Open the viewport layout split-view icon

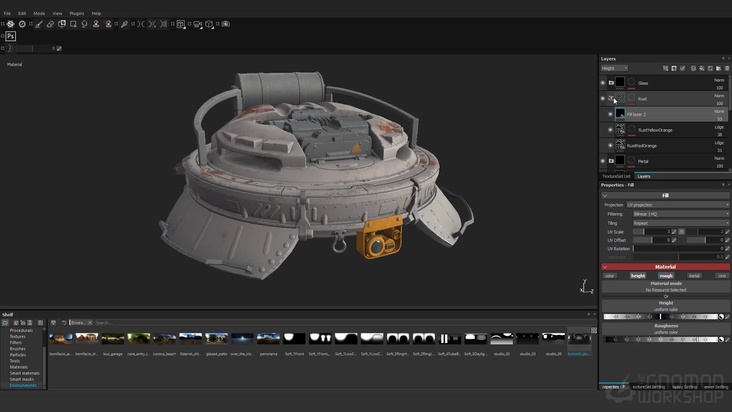(x=181, y=24)
